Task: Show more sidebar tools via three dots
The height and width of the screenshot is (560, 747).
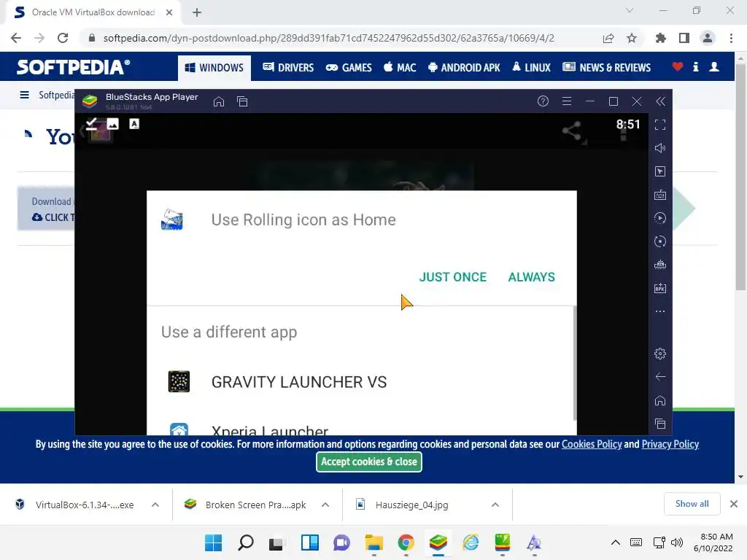Action: pos(659,311)
